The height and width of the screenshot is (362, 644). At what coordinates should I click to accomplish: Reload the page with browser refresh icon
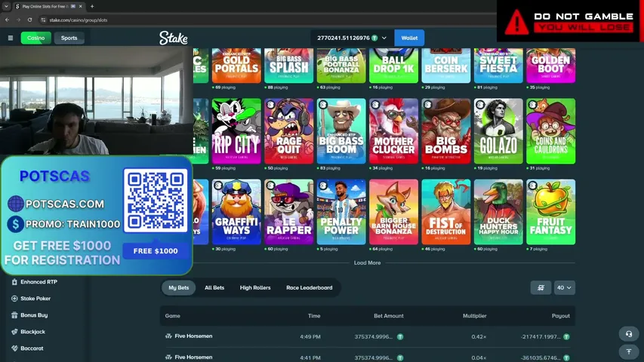click(x=30, y=20)
